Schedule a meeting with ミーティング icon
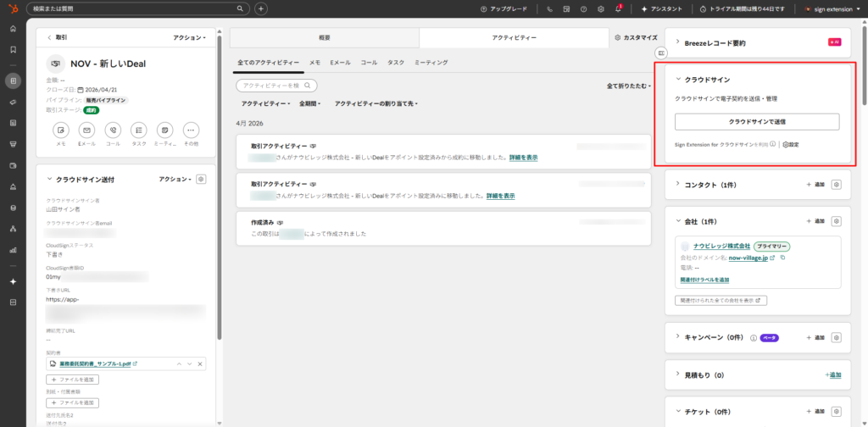 (165, 130)
